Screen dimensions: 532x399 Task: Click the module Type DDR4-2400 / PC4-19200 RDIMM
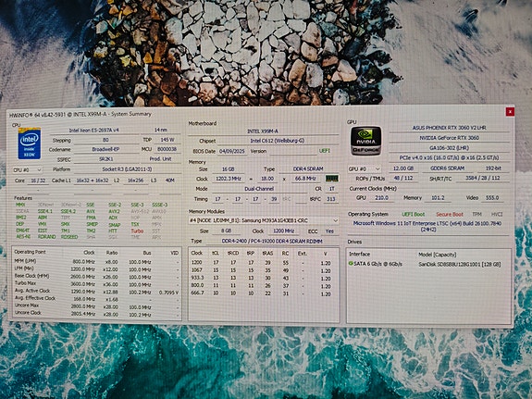click(x=271, y=241)
